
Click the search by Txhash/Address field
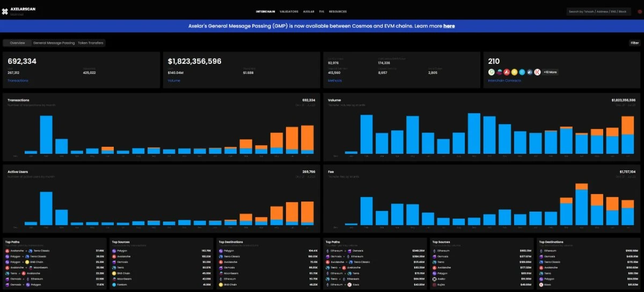[598, 11]
